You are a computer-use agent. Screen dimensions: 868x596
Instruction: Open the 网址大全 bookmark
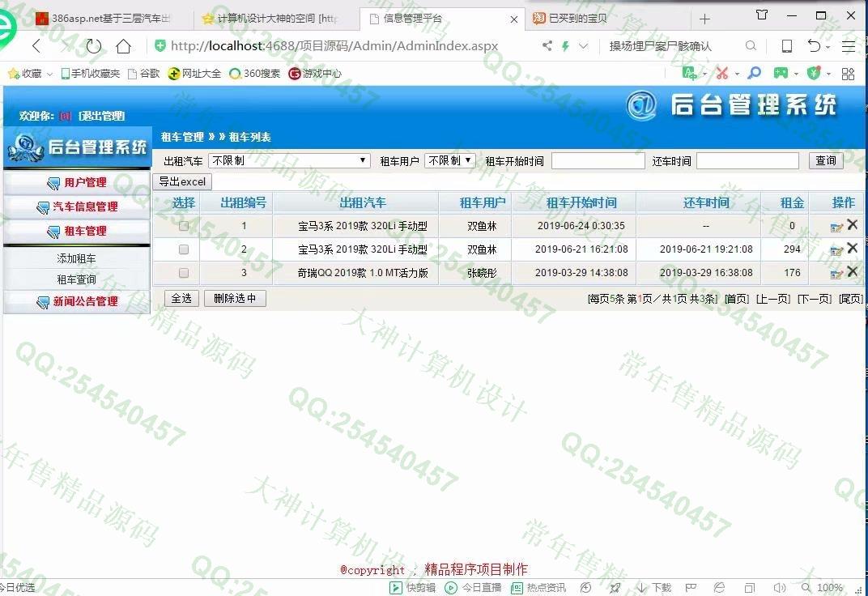(194, 73)
